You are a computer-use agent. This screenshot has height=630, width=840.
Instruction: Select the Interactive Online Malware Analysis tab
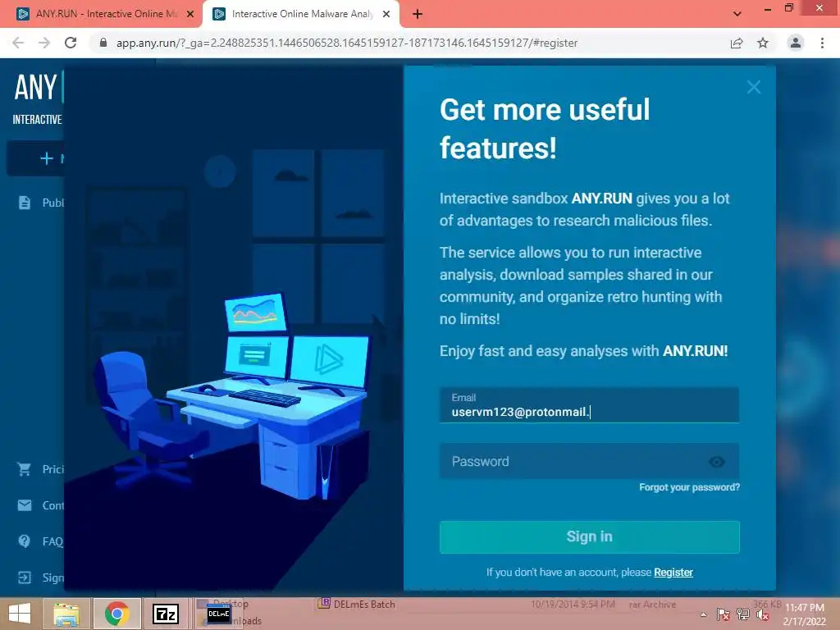click(x=303, y=14)
